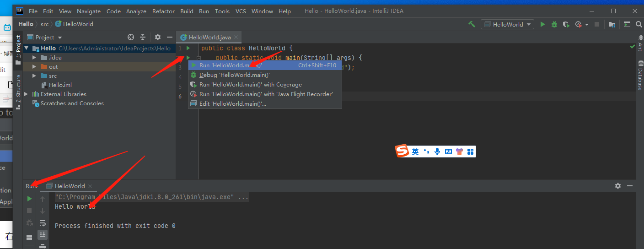Choose Run 'HelloWorld.main()' with Coverage

265,85
